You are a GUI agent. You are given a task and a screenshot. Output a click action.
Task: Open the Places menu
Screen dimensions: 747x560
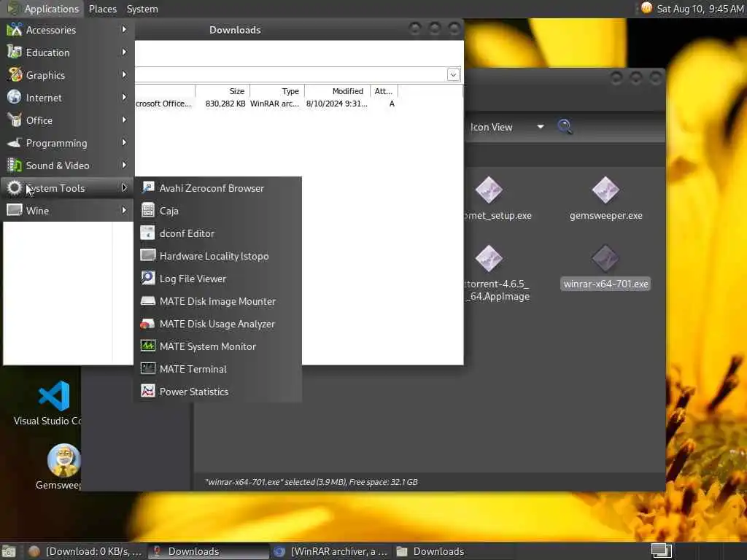pos(103,9)
